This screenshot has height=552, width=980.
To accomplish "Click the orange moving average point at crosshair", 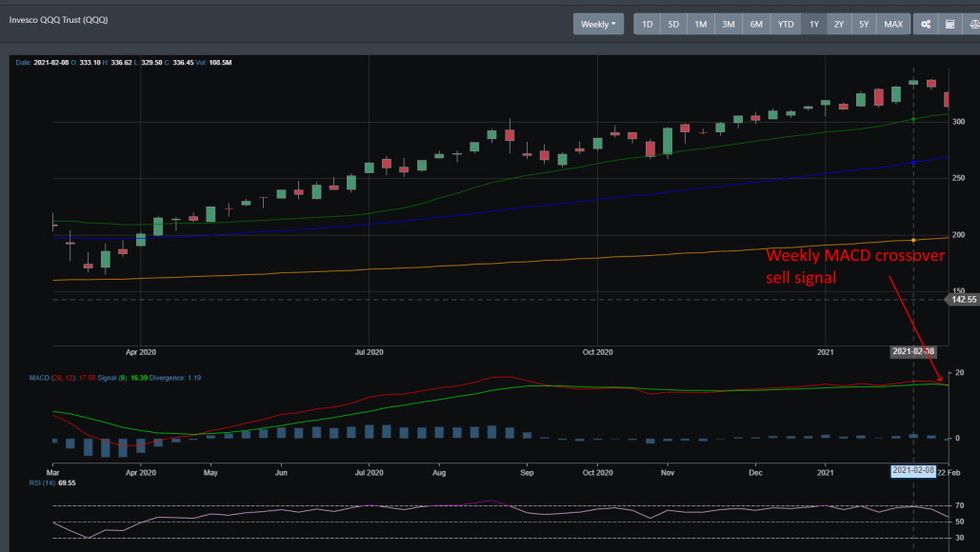I will pyautogui.click(x=913, y=241).
